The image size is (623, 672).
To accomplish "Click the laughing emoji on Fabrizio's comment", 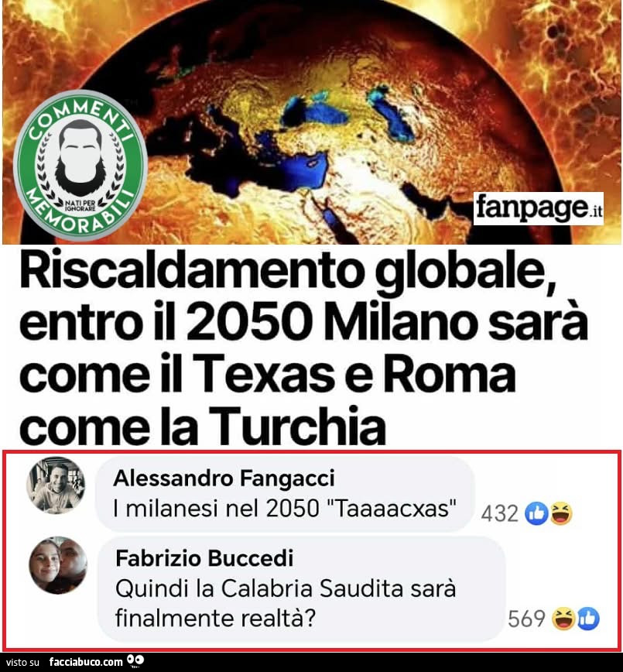I will click(563, 619).
